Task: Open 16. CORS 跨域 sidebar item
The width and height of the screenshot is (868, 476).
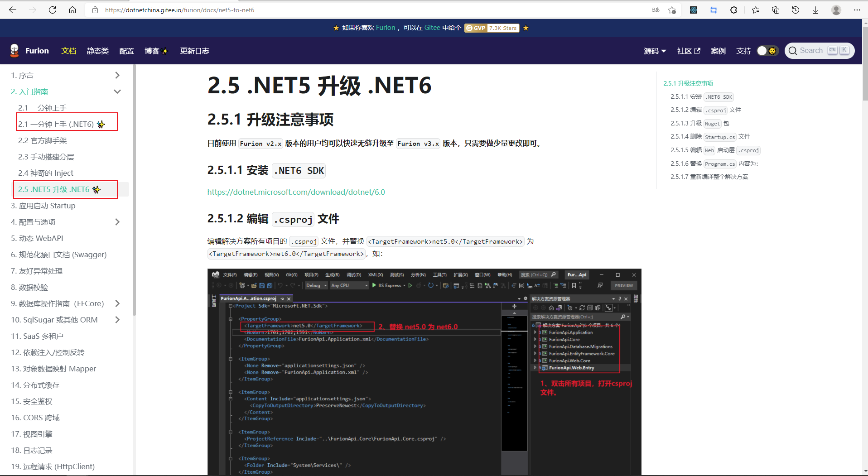Action: tap(35, 418)
